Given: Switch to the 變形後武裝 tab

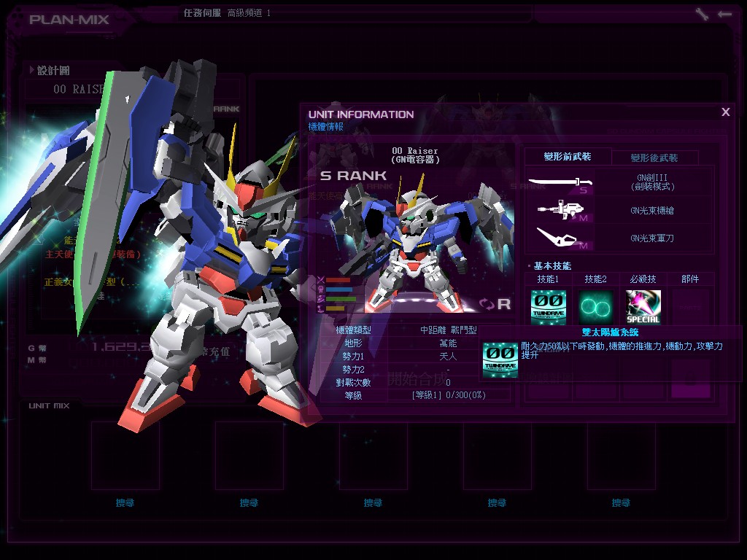Looking at the screenshot, I should point(654,157).
